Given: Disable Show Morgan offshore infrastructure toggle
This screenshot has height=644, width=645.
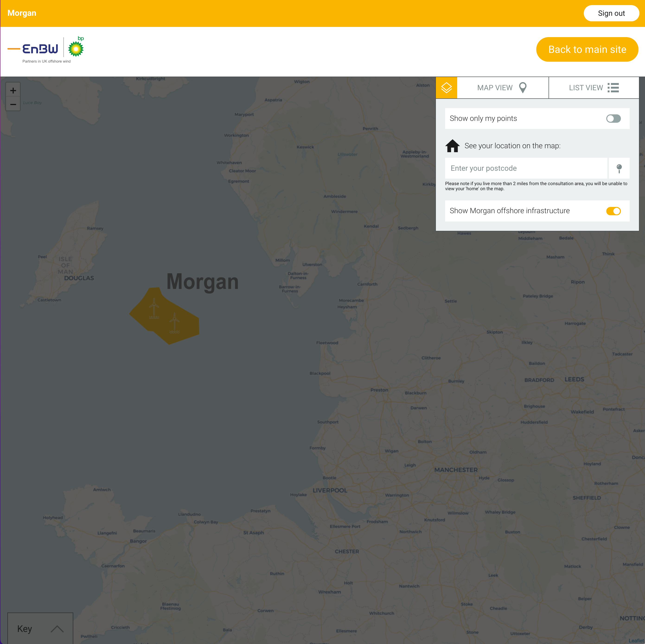Looking at the screenshot, I should [613, 211].
